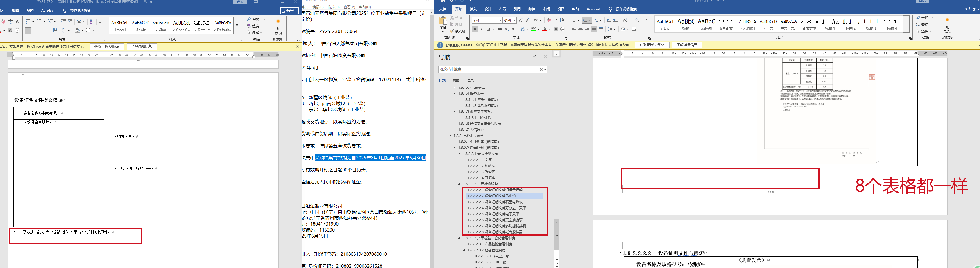The width and height of the screenshot is (980, 268).
Task: Apply bullet list in right Word window
Action: pos(574,20)
